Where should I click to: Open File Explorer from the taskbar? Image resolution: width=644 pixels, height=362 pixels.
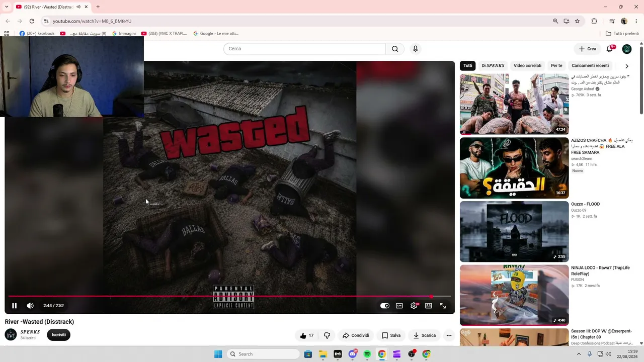pyautogui.click(x=323, y=354)
